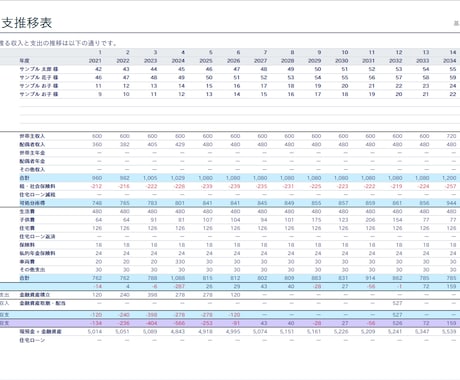Select the 2021 year column header
Image resolution: width=460 pixels, height=380 pixels.
click(95, 61)
